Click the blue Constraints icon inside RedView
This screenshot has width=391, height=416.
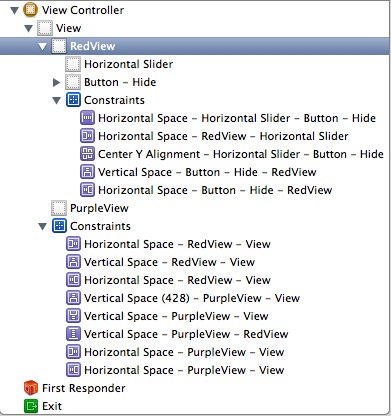73,100
